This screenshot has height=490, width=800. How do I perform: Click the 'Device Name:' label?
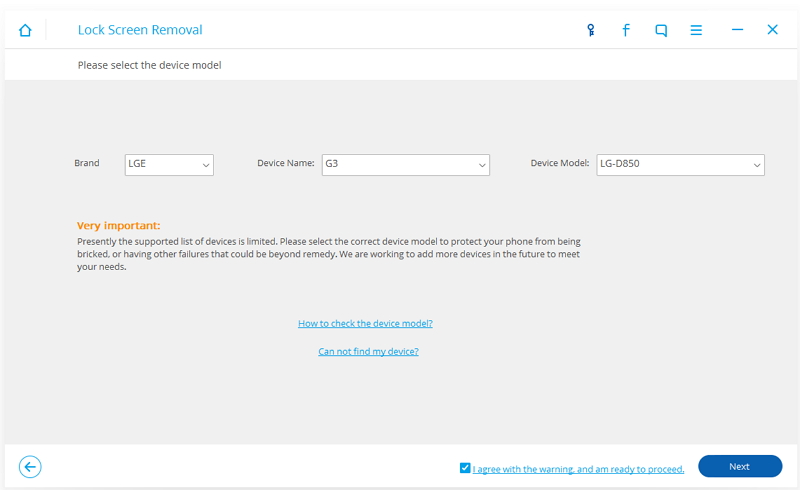(x=286, y=163)
